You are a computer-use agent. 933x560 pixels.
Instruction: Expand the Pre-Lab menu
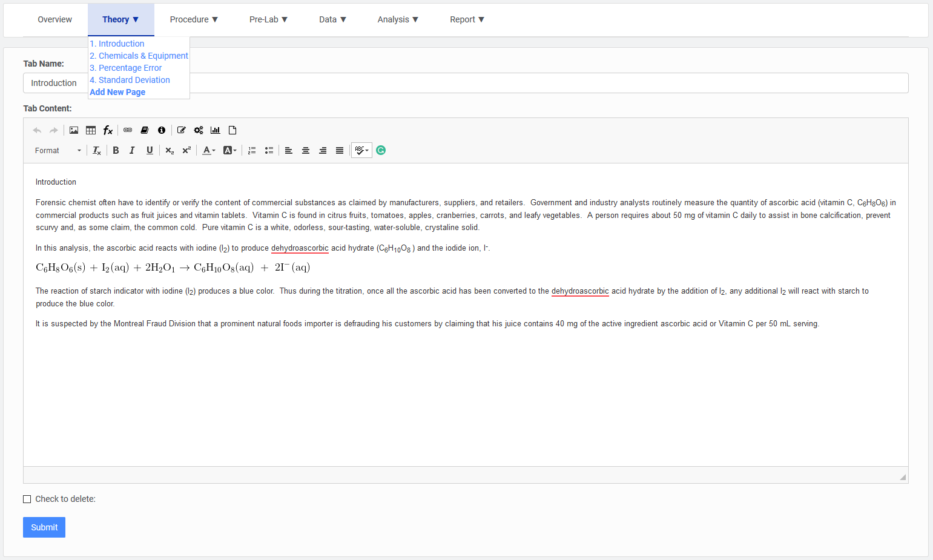point(268,19)
